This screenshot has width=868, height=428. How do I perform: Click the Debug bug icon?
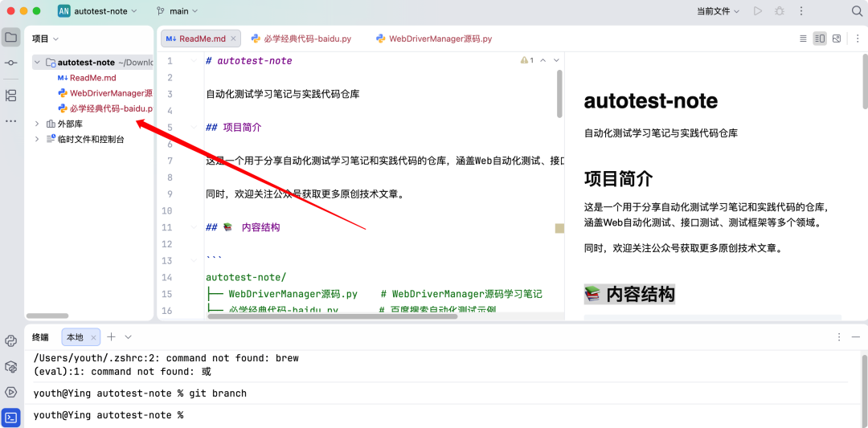pyautogui.click(x=780, y=10)
